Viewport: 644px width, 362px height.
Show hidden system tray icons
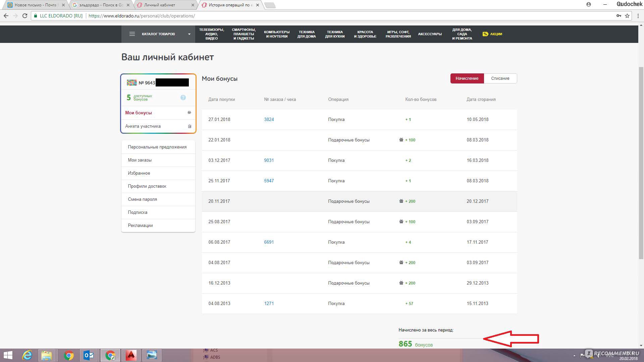pyautogui.click(x=574, y=356)
